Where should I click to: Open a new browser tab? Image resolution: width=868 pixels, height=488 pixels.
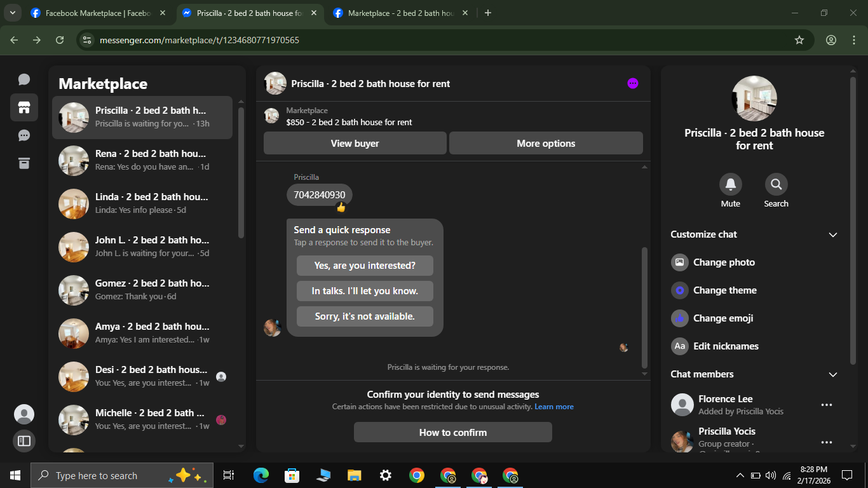point(488,13)
